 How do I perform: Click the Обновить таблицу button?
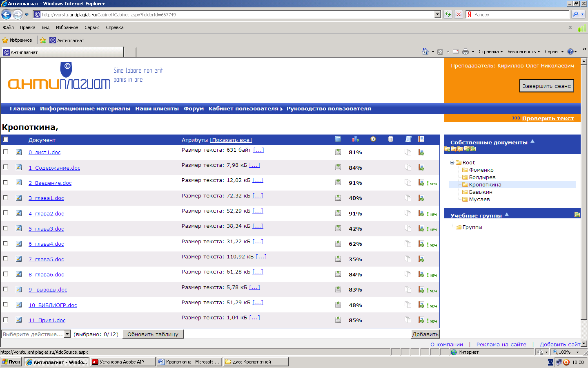tap(153, 334)
